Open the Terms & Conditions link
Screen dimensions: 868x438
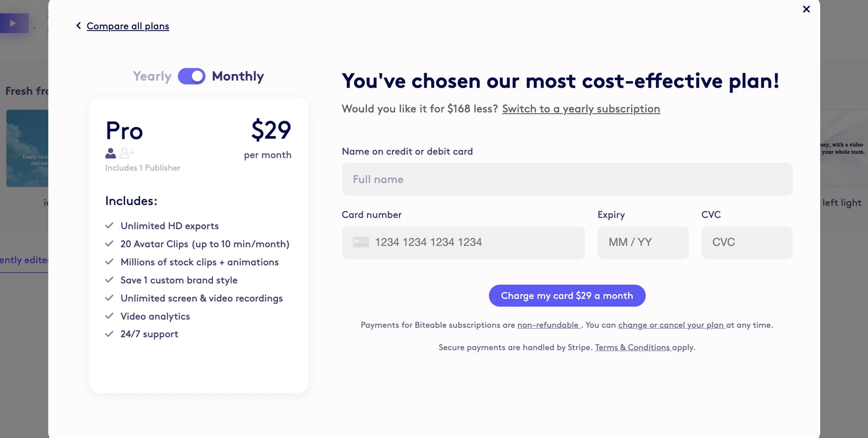tap(633, 347)
